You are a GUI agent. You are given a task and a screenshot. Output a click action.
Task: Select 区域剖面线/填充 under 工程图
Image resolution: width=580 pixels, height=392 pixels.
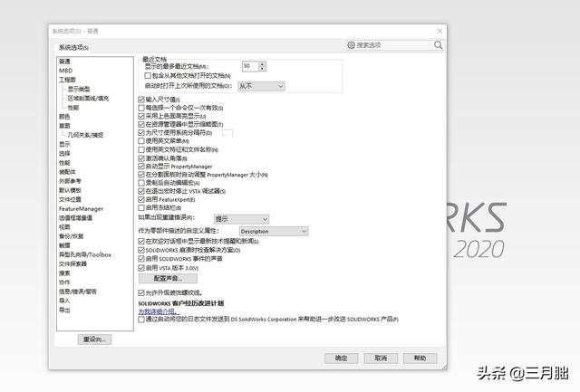(88, 99)
